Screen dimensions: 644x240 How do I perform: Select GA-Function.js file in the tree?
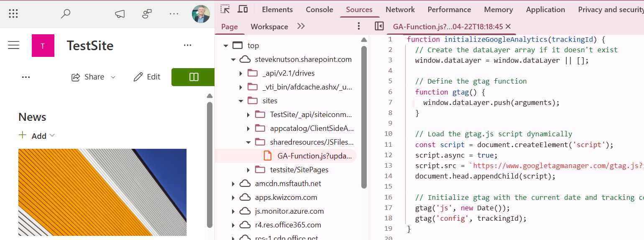click(316, 156)
